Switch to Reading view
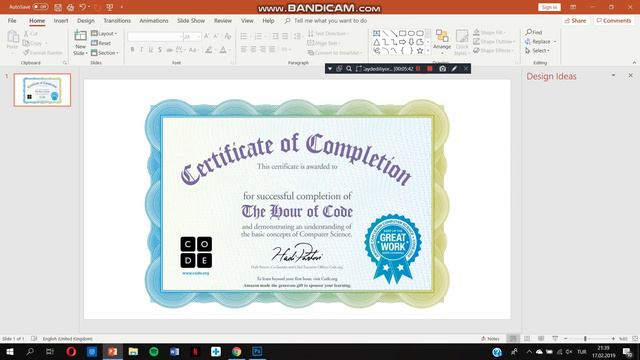This screenshot has height=360, width=640. 541,339
